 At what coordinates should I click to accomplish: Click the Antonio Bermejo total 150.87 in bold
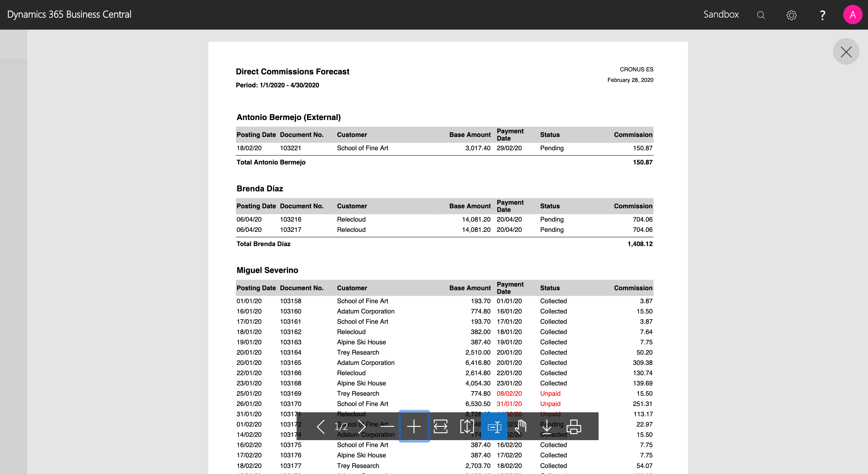642,162
